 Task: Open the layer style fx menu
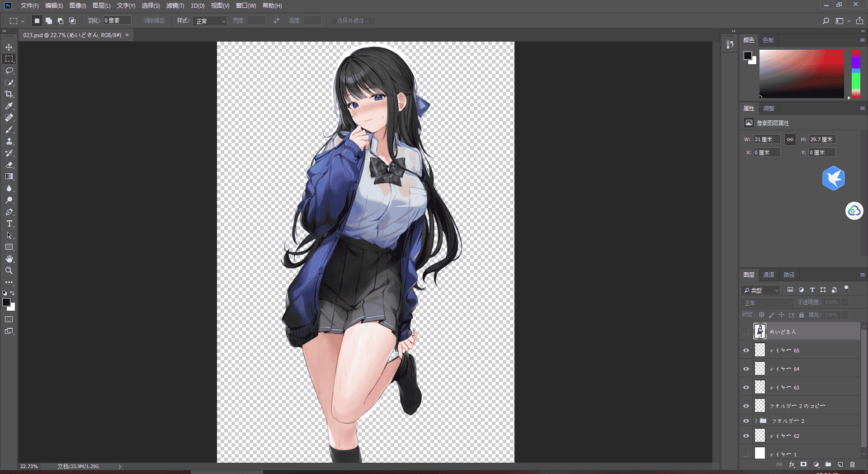[x=792, y=465]
